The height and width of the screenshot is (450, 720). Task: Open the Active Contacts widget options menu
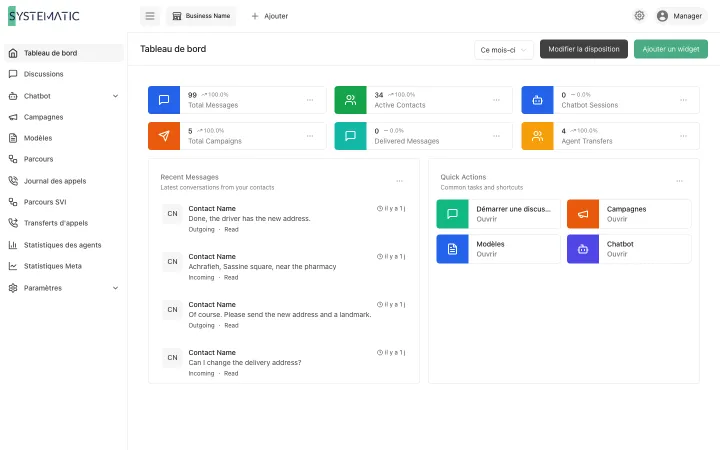(x=496, y=100)
